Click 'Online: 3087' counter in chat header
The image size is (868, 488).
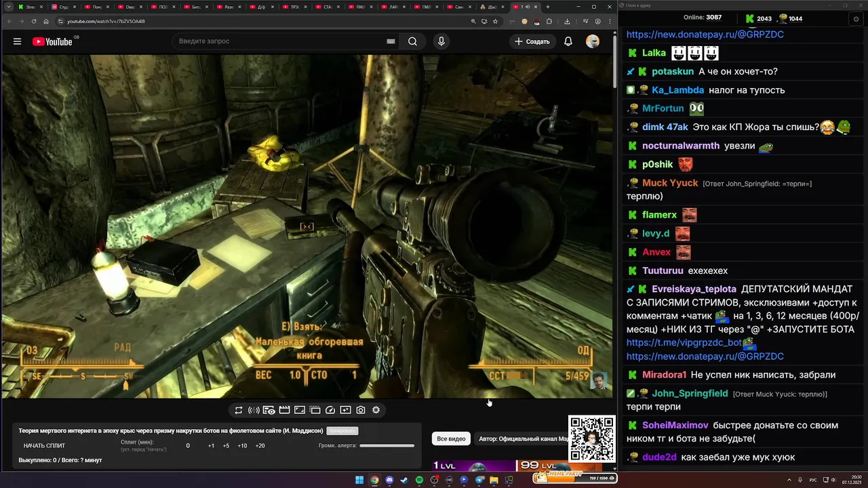pyautogui.click(x=703, y=18)
